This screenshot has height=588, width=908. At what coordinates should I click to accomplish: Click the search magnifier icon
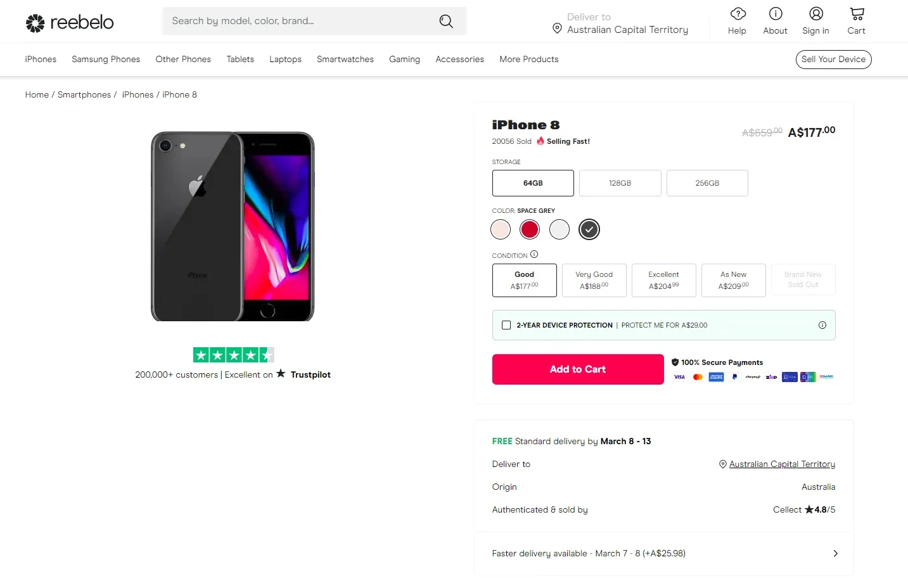point(446,21)
